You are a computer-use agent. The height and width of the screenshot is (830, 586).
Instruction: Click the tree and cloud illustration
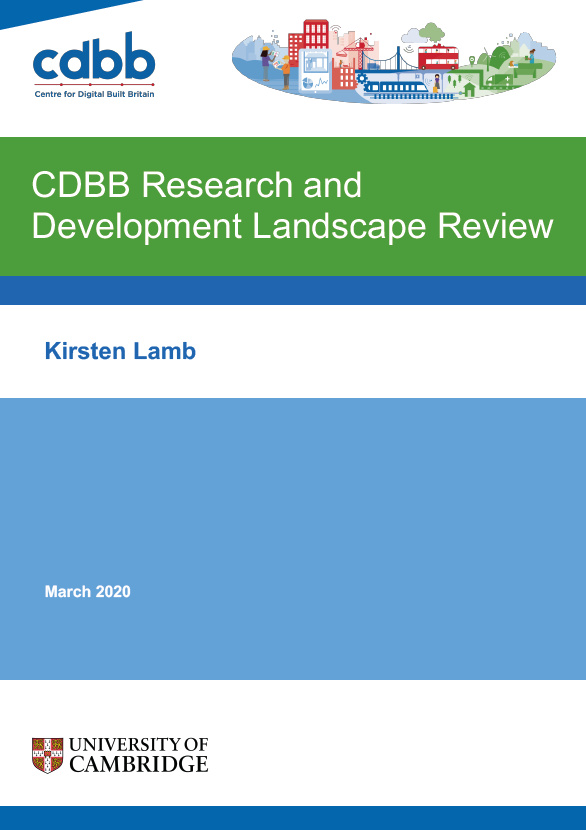click(423, 33)
